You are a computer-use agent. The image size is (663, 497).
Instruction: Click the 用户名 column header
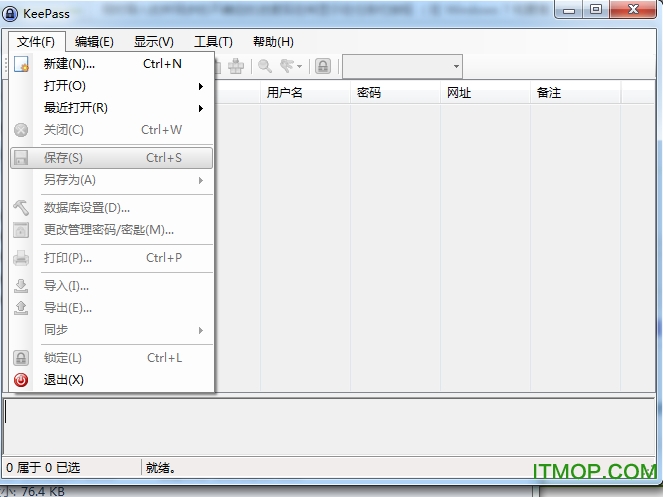coord(305,93)
